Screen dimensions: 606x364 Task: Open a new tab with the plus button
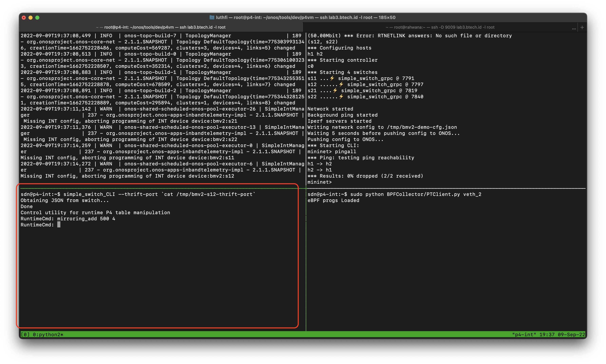(582, 27)
